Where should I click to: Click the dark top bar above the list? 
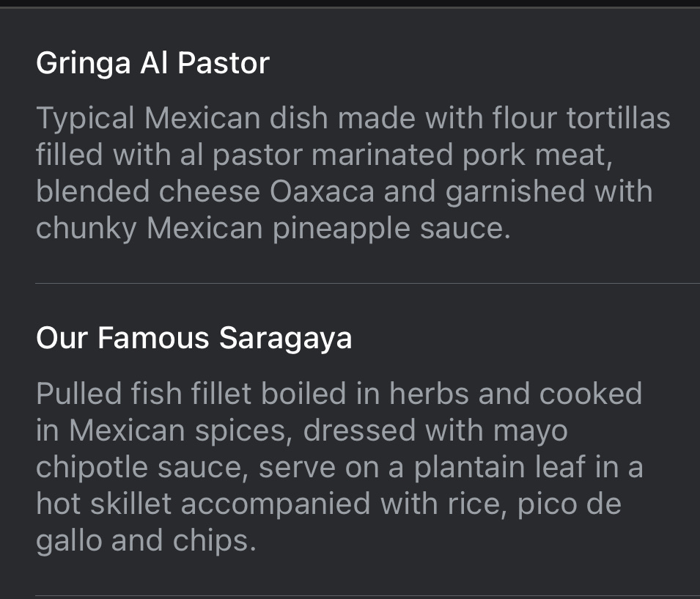point(350,4)
